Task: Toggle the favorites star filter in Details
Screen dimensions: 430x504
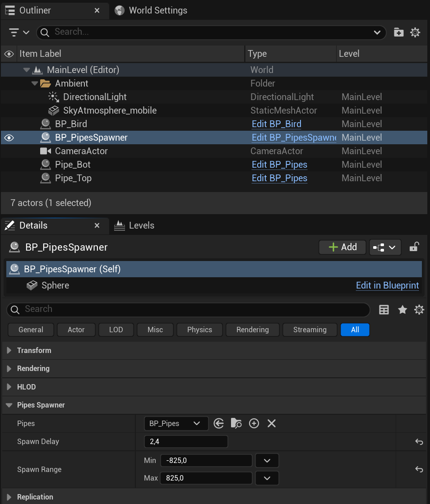Action: pyautogui.click(x=402, y=310)
